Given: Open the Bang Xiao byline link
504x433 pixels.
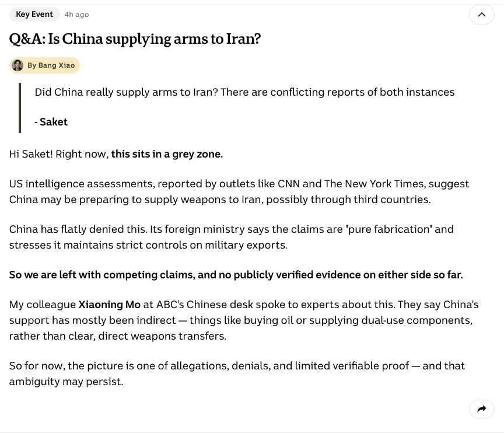Looking at the screenshot, I should click(51, 65).
